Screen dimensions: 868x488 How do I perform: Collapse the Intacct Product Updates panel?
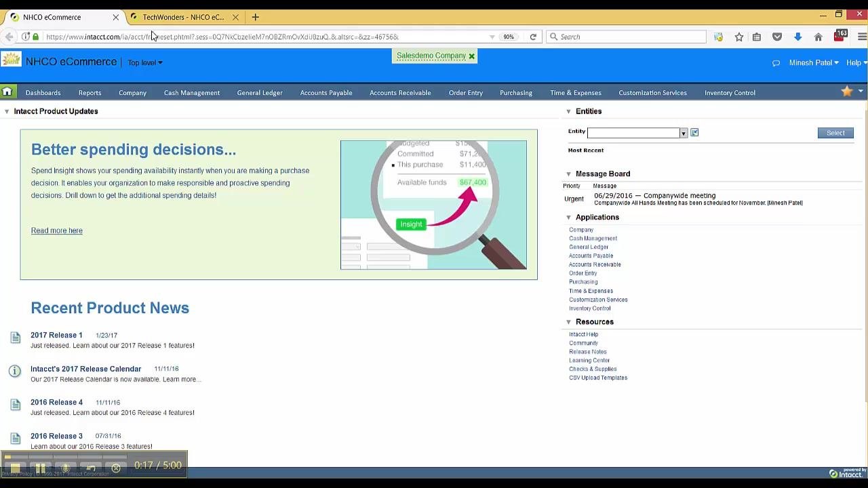click(7, 111)
